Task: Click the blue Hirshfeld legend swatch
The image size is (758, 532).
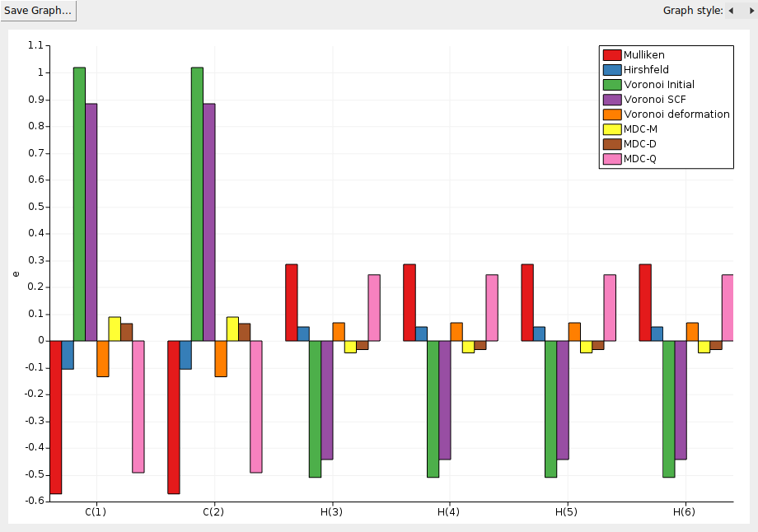Action: [611, 69]
